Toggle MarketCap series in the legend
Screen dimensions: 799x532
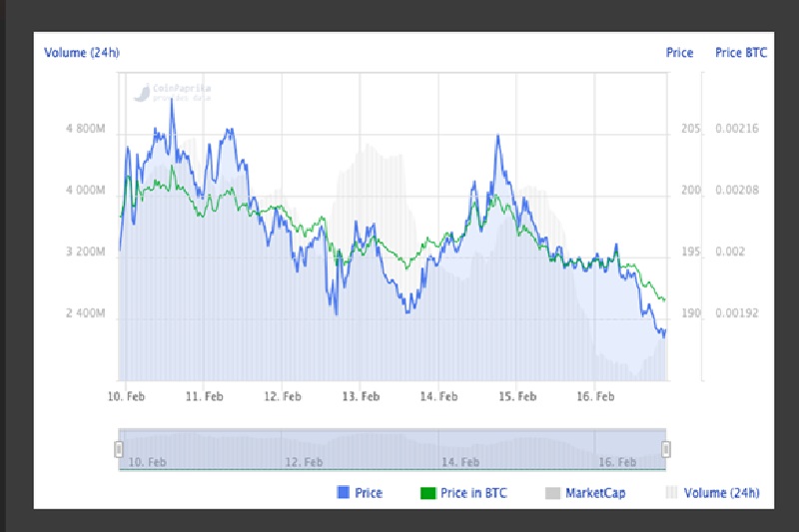[x=595, y=493]
